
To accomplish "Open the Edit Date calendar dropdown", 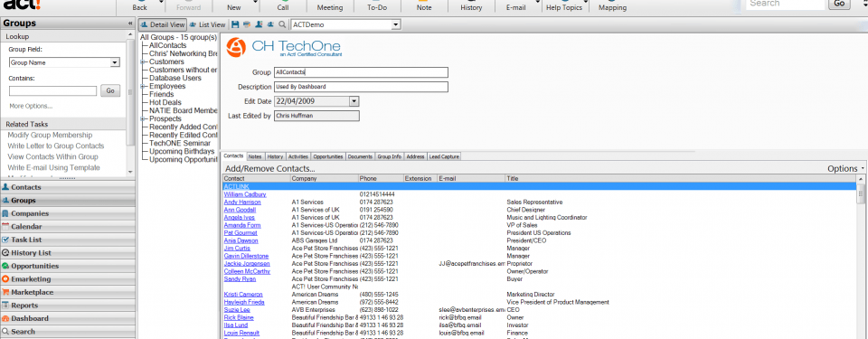I will 354,101.
